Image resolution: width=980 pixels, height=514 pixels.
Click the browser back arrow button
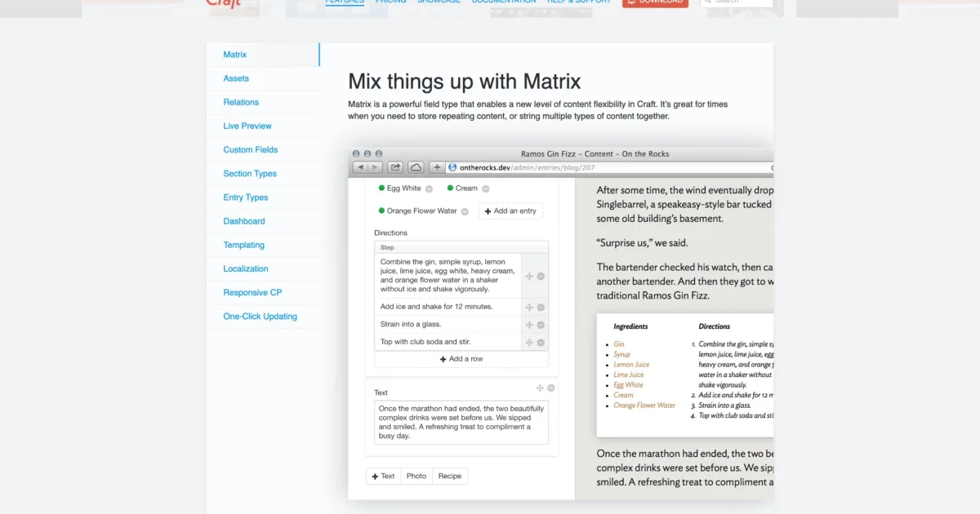tap(360, 167)
